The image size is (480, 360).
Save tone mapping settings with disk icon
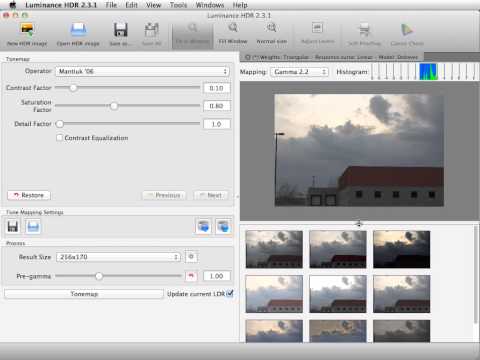point(13,227)
